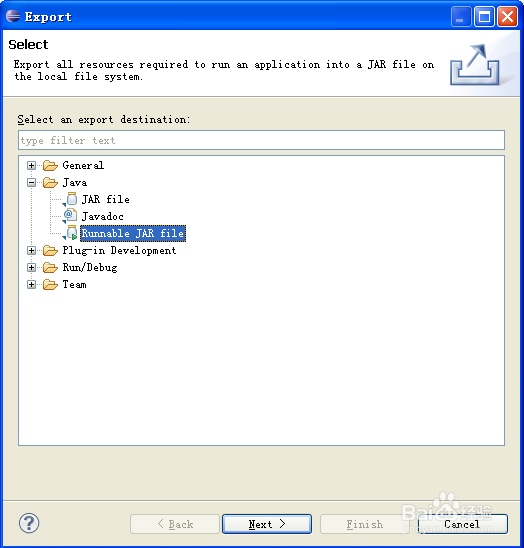524x548 pixels.
Task: Select the Javadoc export entry
Action: tap(102, 216)
